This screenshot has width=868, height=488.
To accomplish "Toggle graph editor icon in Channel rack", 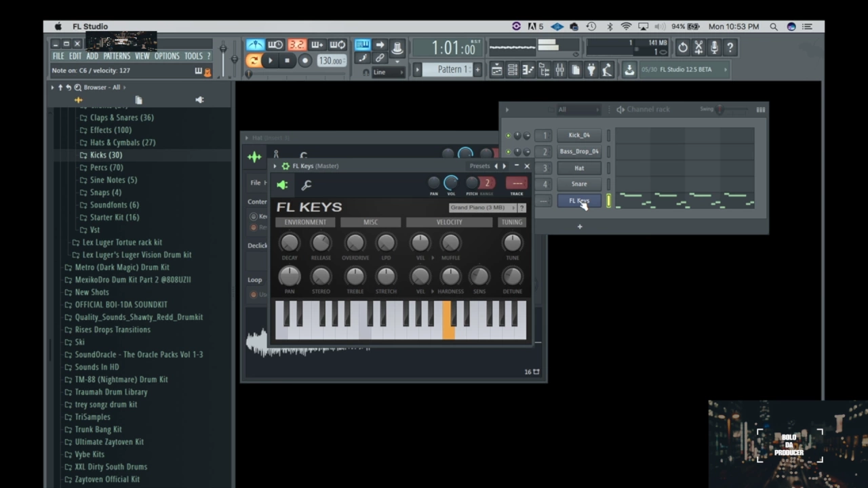I will tap(761, 110).
